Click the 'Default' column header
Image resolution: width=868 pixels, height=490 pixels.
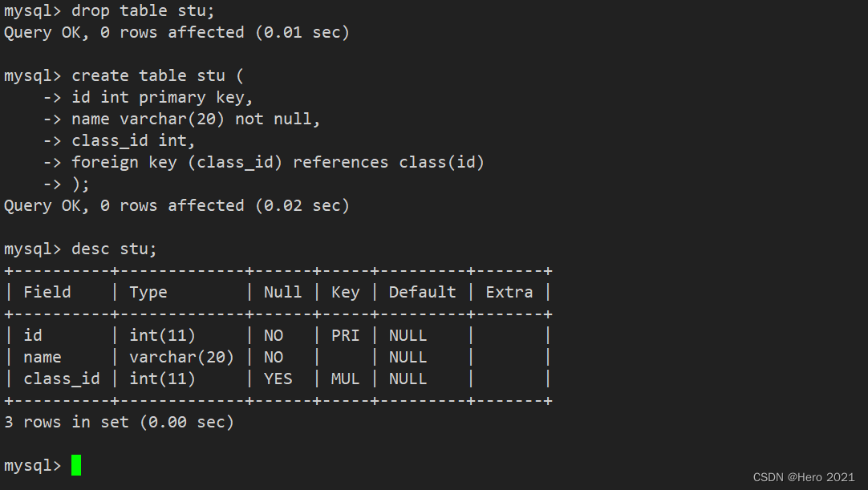[x=423, y=292]
